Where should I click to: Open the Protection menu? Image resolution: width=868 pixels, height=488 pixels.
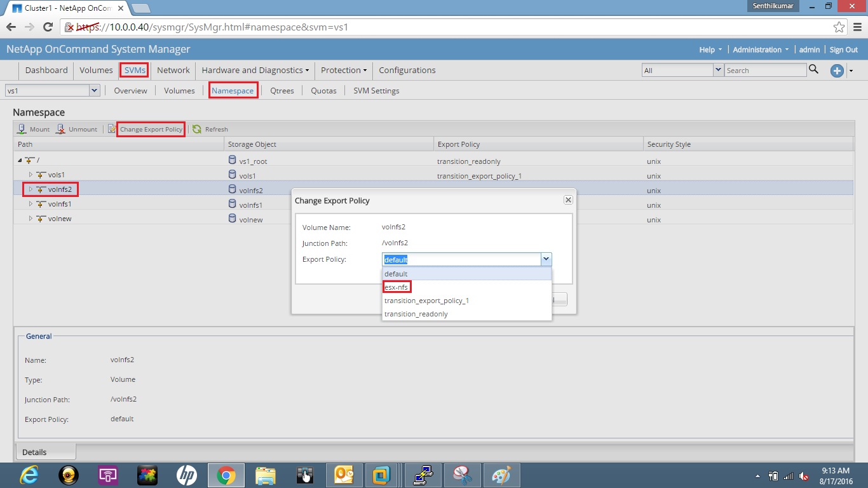click(x=343, y=70)
